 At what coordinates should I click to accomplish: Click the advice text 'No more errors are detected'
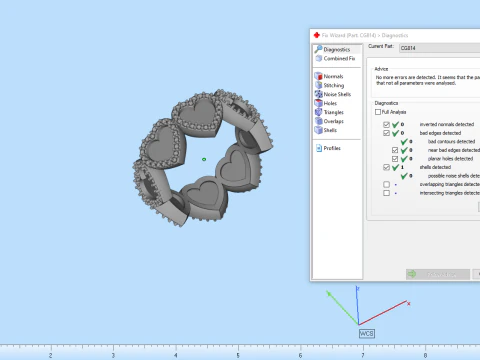tap(406, 77)
